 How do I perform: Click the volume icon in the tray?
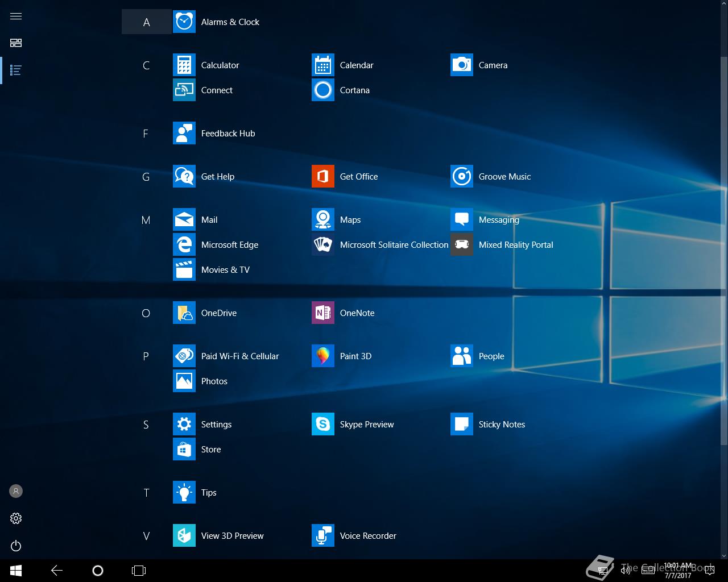(625, 571)
